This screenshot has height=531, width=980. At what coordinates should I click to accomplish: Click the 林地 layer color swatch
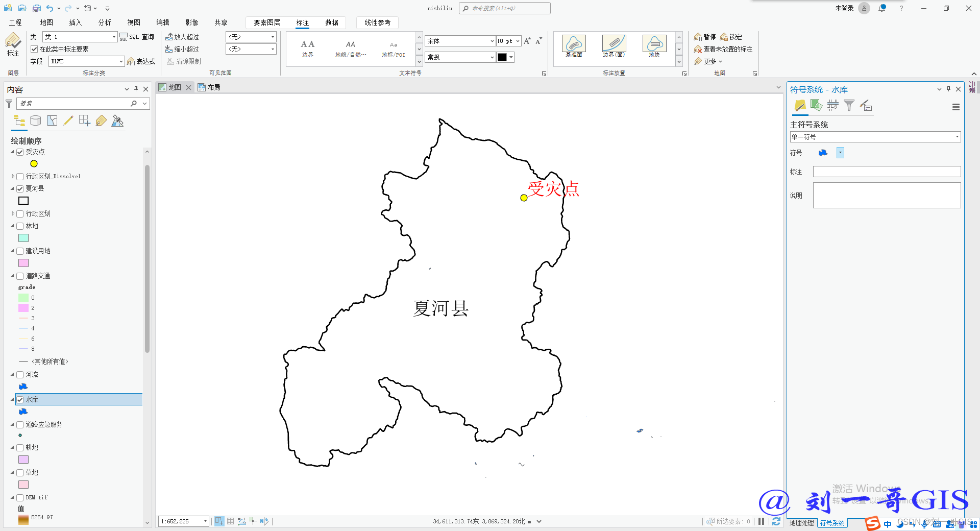pyautogui.click(x=23, y=238)
